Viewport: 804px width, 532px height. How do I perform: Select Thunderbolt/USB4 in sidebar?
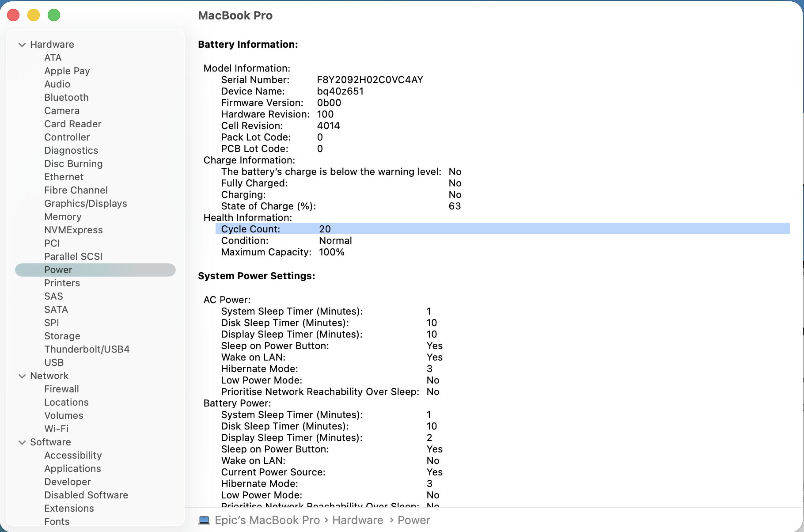(x=87, y=349)
